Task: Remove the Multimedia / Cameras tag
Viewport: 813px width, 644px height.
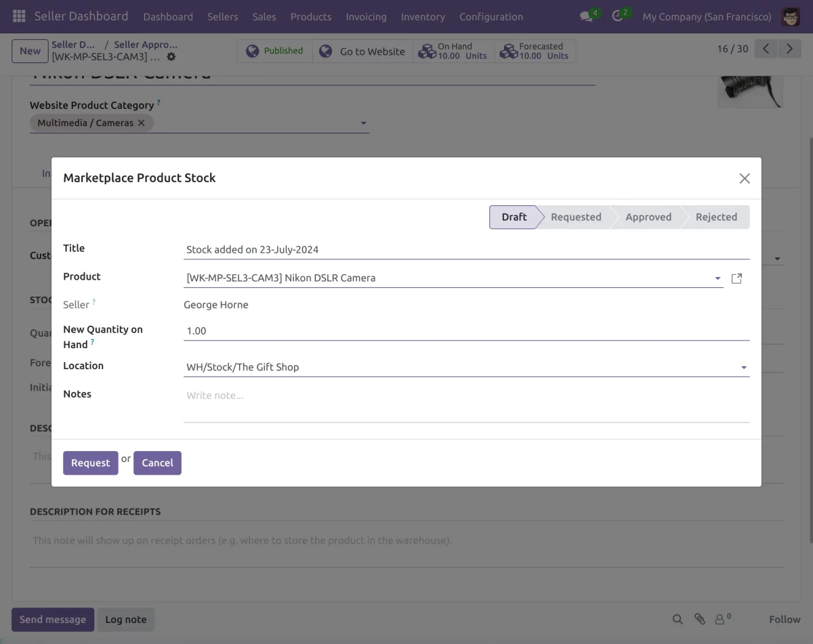Action: (x=141, y=123)
